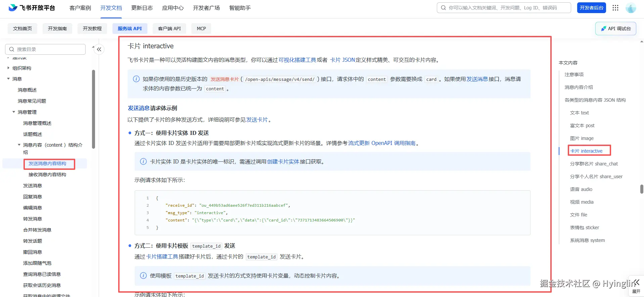Open 开发者广场 in top navigation
This screenshot has width=644, height=297.
206,8
